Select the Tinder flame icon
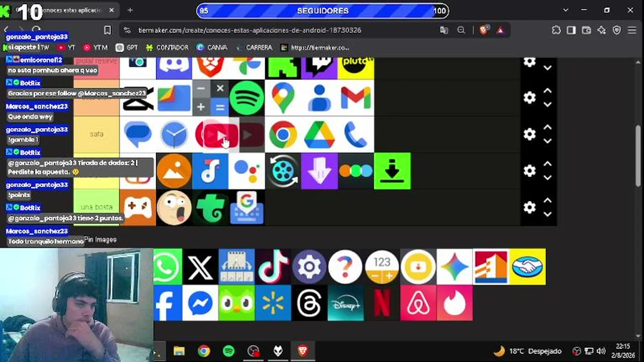Viewport: 644px width, 362px height. [455, 303]
